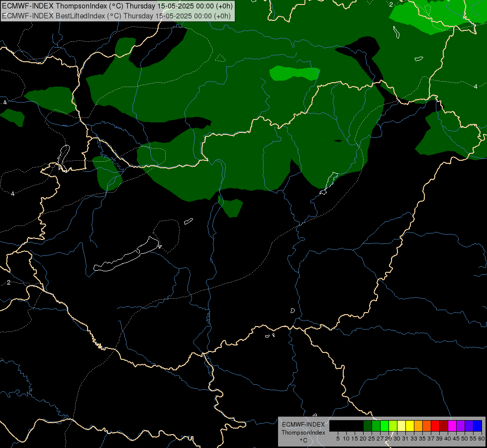Click the legend unit '°C'

303,441
